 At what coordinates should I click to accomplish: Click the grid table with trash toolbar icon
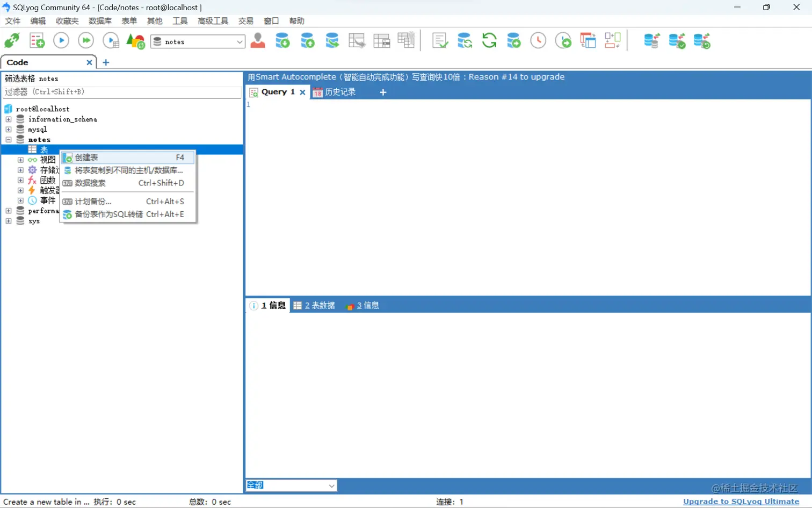coord(406,40)
